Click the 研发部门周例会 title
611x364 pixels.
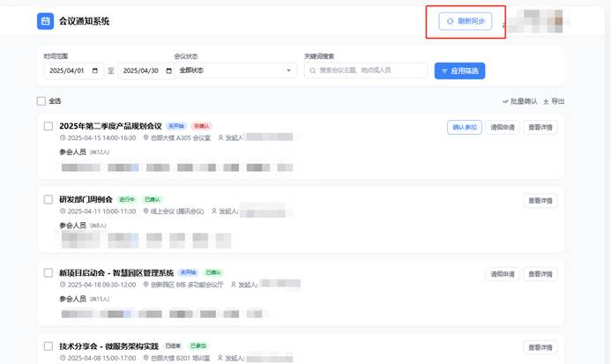point(86,199)
